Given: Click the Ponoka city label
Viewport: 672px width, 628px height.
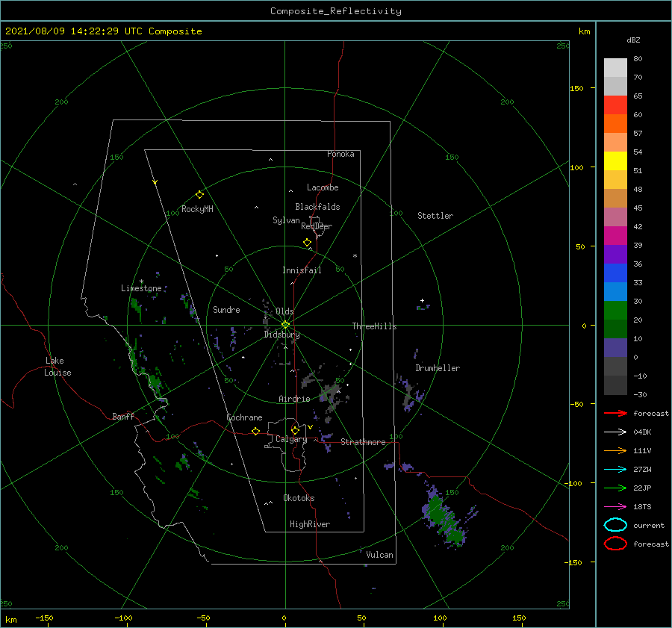Looking at the screenshot, I should pos(340,154).
